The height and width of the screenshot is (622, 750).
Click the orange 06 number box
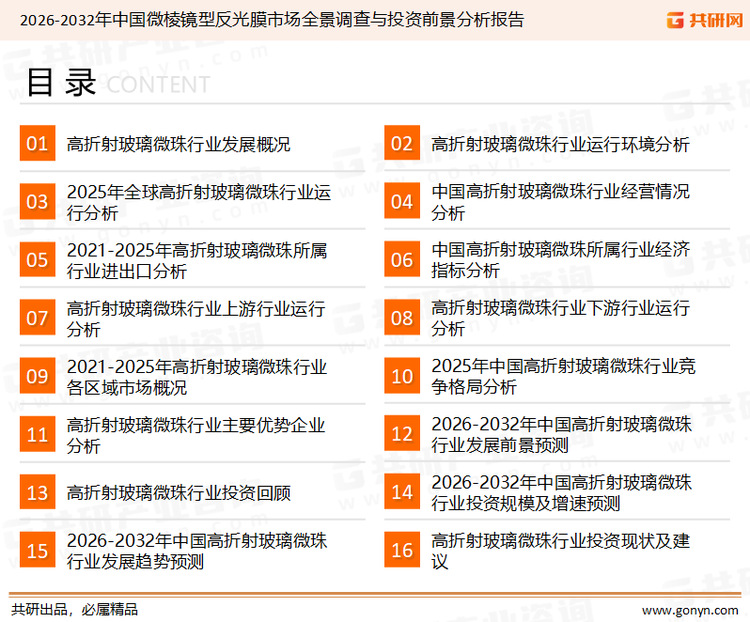(402, 259)
